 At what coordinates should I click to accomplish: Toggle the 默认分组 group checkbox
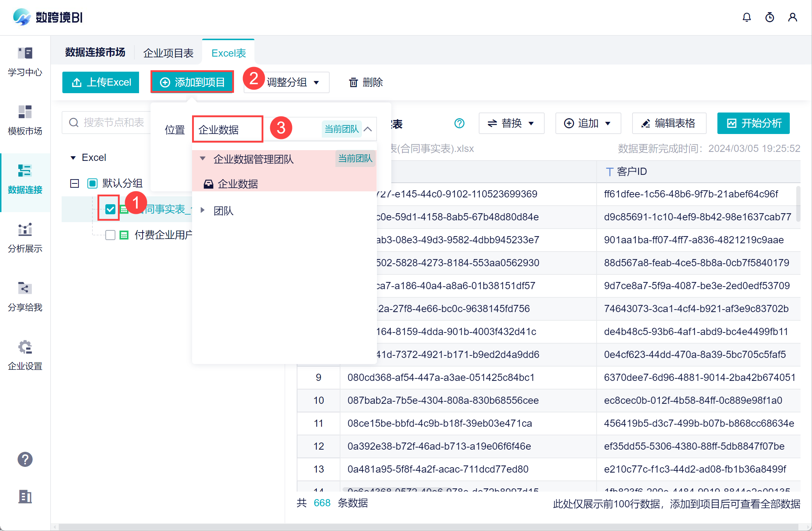pos(92,183)
